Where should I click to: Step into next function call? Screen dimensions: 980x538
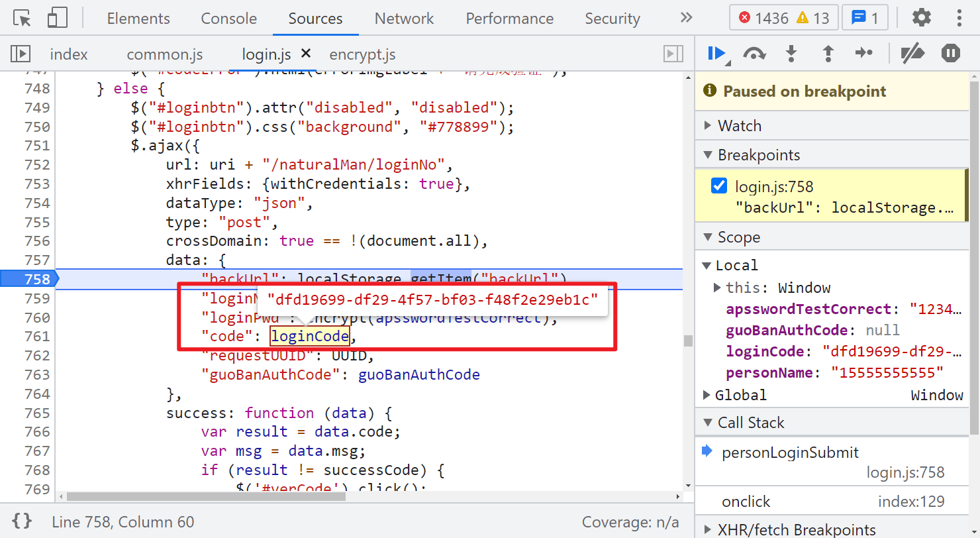pyautogui.click(x=791, y=54)
